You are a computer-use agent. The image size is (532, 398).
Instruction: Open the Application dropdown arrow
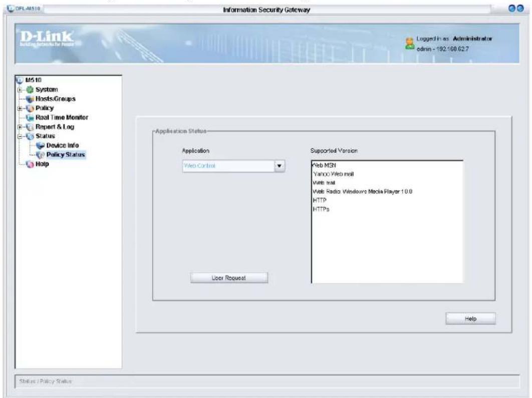point(279,166)
